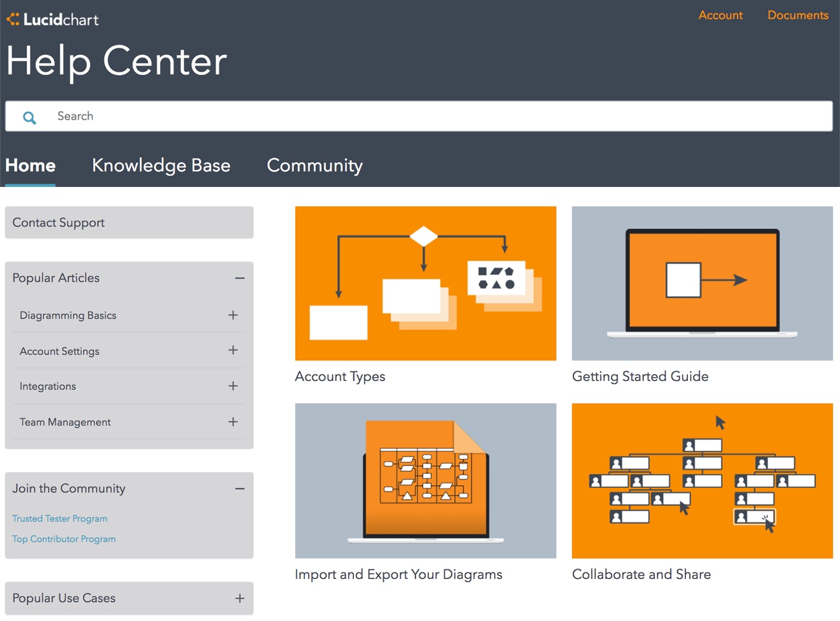Click the Contact Support button
This screenshot has height=621, width=840.
tap(129, 223)
